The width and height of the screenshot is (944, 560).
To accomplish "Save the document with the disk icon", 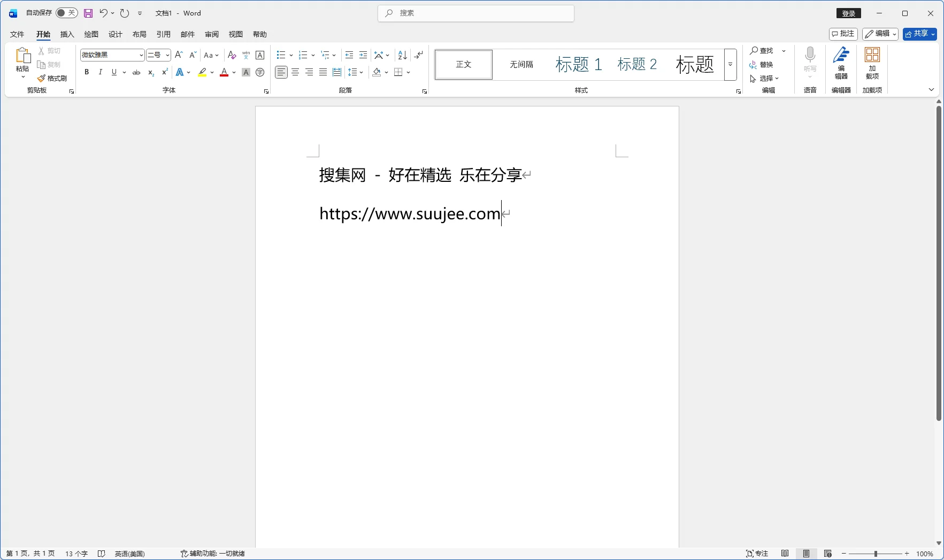I will tap(88, 13).
